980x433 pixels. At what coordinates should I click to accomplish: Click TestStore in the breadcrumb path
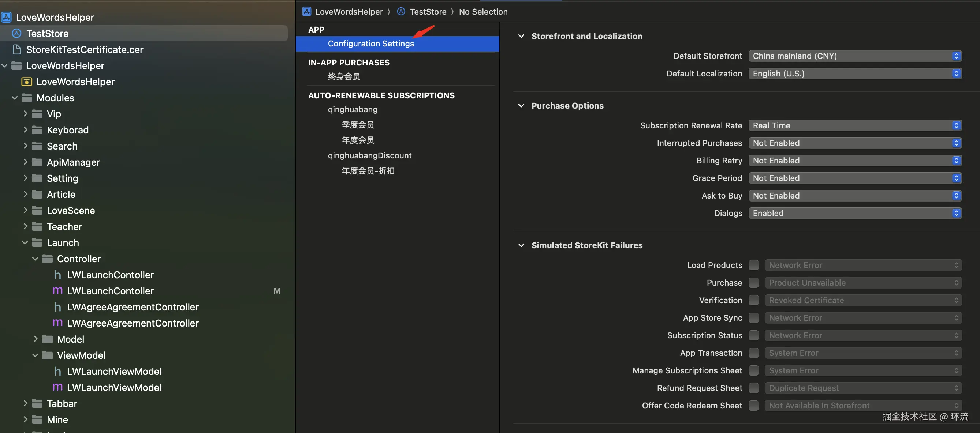[428, 12]
